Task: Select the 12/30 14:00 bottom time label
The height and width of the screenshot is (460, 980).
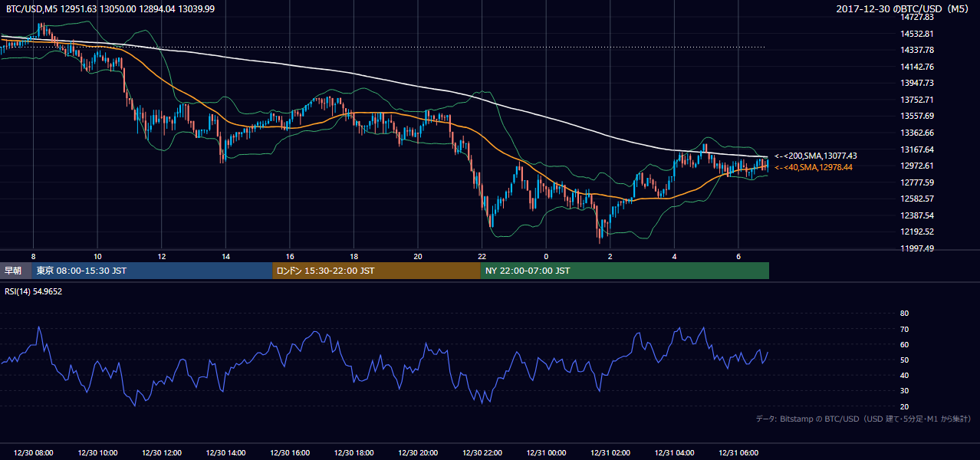Action: pos(225,453)
